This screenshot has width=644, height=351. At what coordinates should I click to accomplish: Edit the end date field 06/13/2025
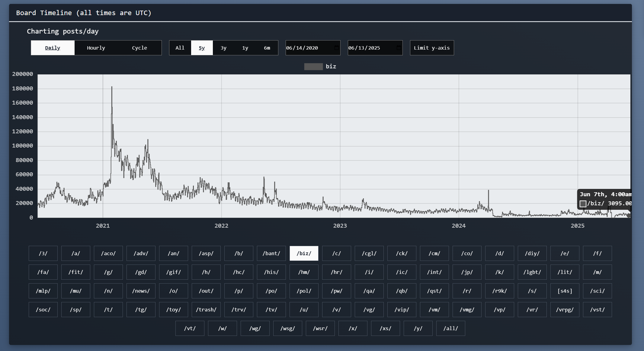tap(375, 48)
